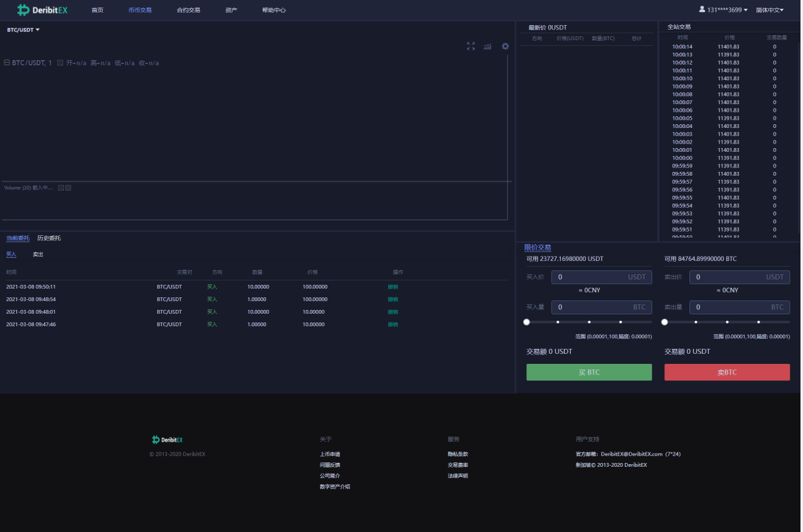
Task: Select the trade row at 10:00:05
Action: 728,118
